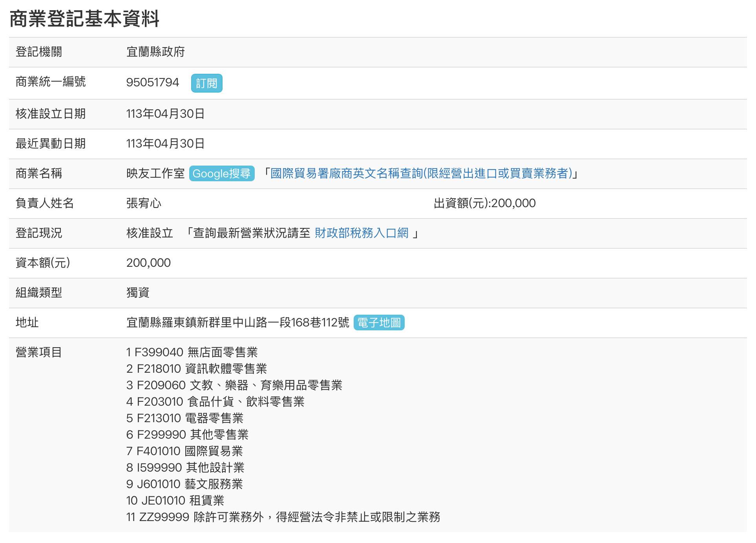Screen dimensions: 756x543
Task: Click business item I599990 其他設計業
Action: (x=185, y=468)
